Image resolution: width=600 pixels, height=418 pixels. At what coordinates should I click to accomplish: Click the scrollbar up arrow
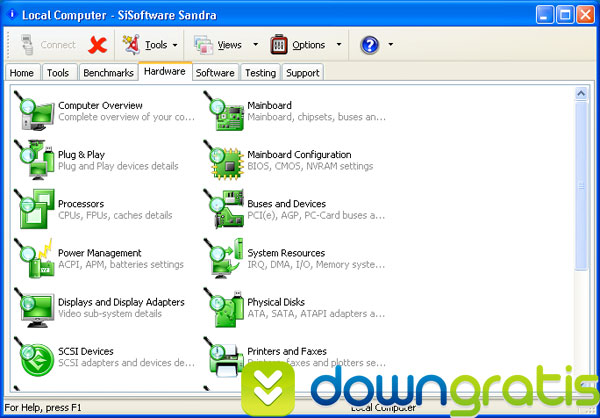(x=581, y=94)
